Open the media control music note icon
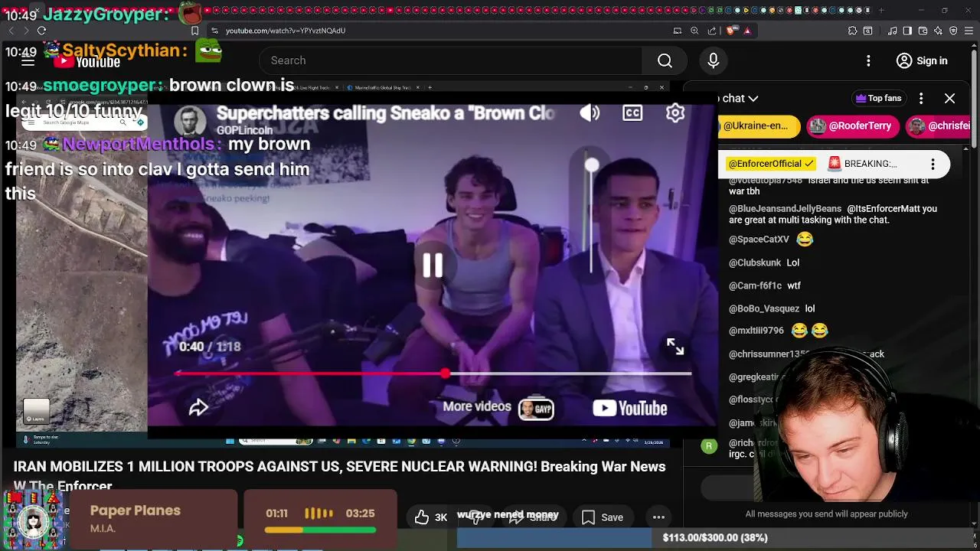Image resolution: width=980 pixels, height=551 pixels. (x=893, y=31)
